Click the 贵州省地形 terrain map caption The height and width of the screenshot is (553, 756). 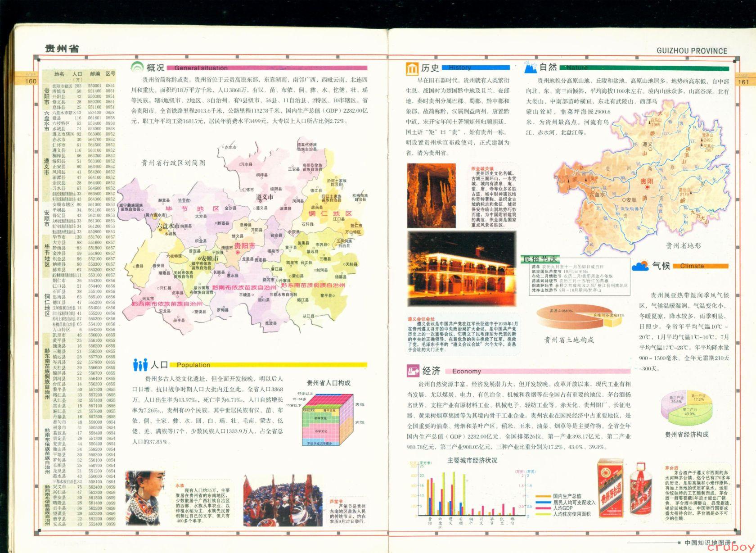pos(683,246)
